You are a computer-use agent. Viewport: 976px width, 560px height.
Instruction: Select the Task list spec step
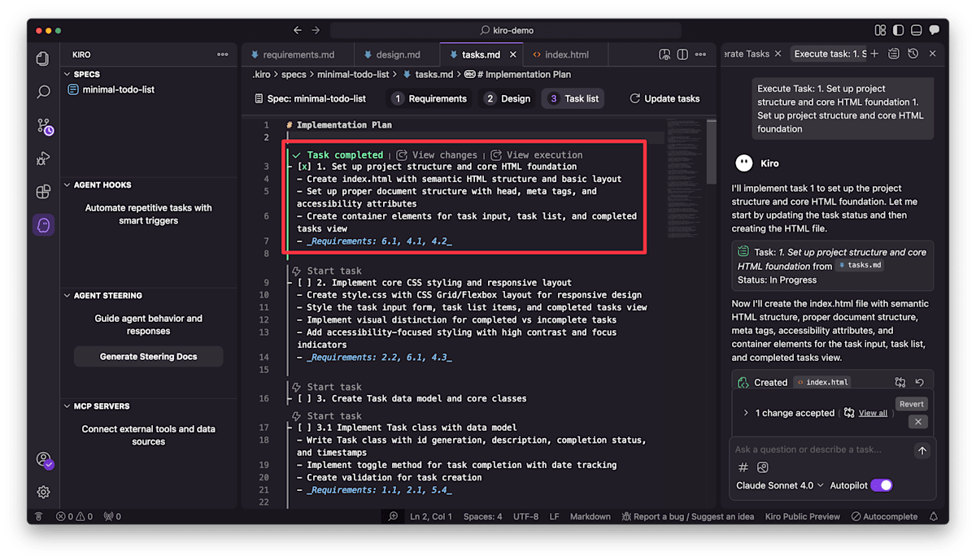point(573,98)
